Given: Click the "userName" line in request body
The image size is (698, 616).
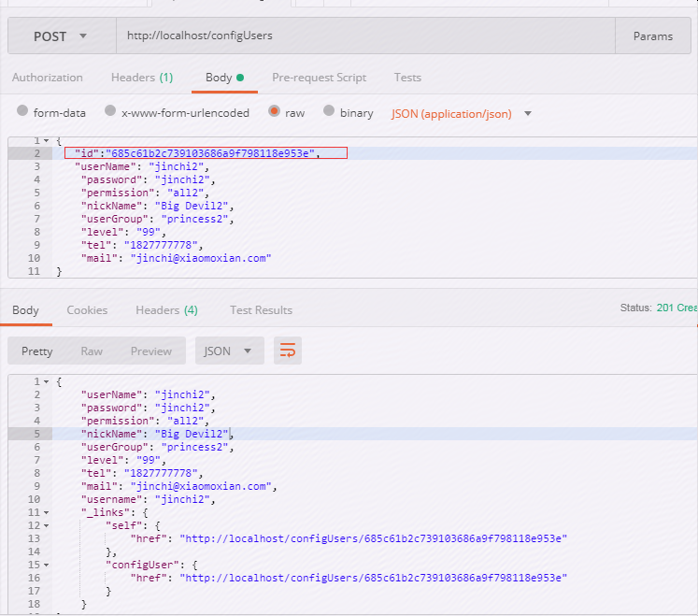Looking at the screenshot, I should pos(142,166).
